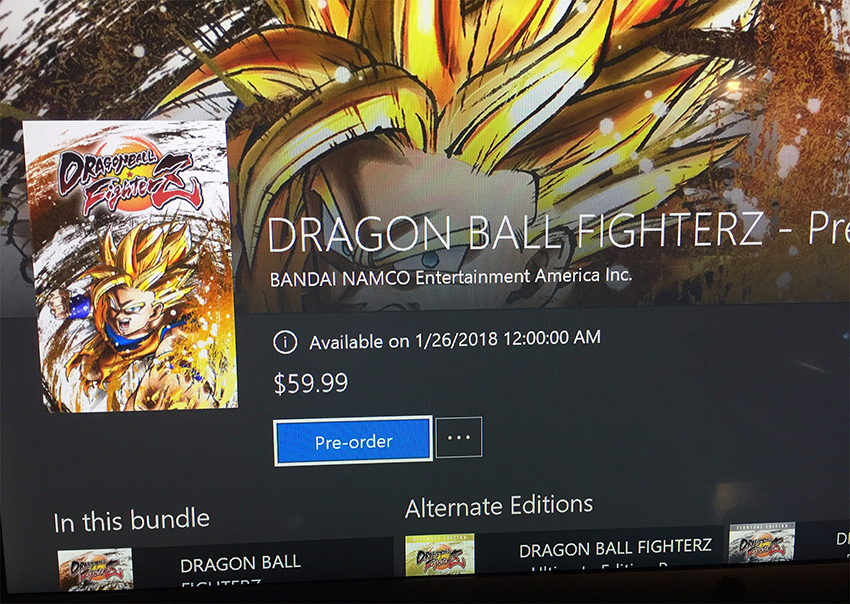850x604 pixels.
Task: Select the grey FighterZ Edition thumbnail
Action: point(762,542)
